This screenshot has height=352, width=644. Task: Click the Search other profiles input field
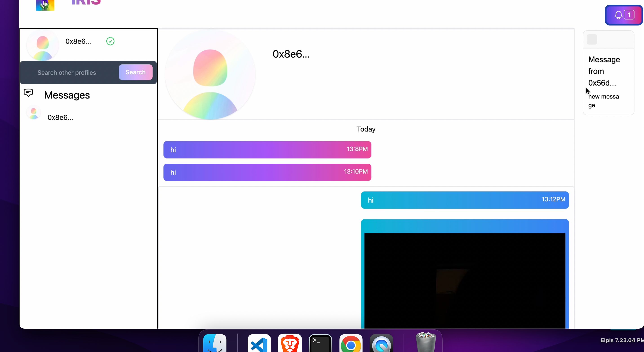pos(76,72)
